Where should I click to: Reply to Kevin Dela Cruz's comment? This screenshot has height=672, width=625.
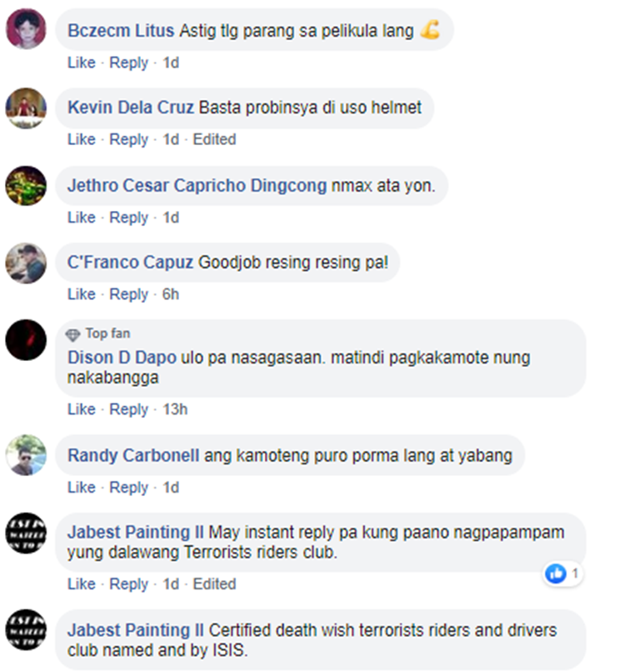coord(128,139)
